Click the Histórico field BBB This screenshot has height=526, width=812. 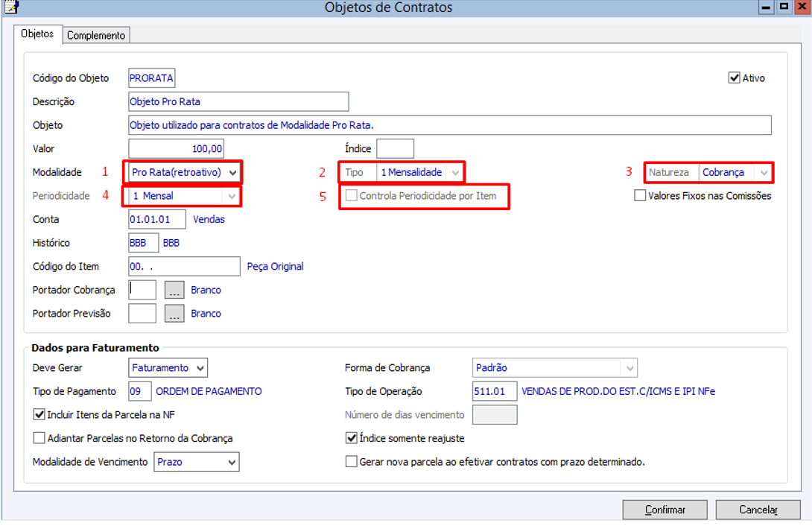144,243
